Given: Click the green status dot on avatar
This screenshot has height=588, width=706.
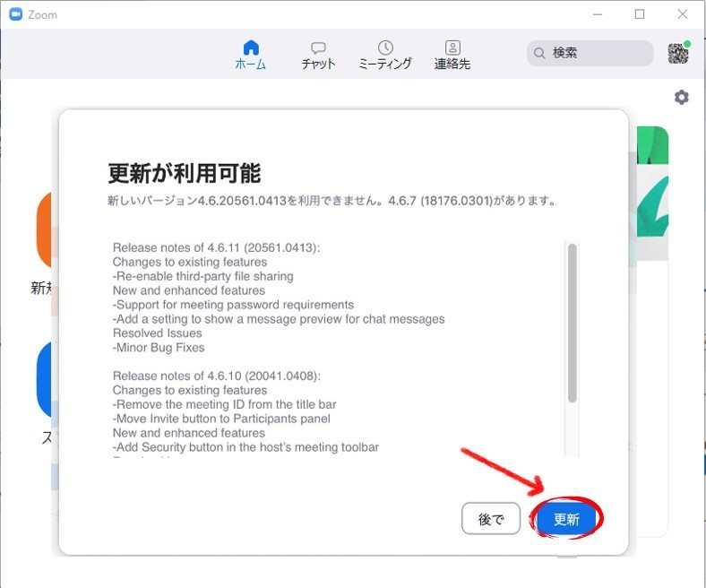Looking at the screenshot, I should 687,44.
